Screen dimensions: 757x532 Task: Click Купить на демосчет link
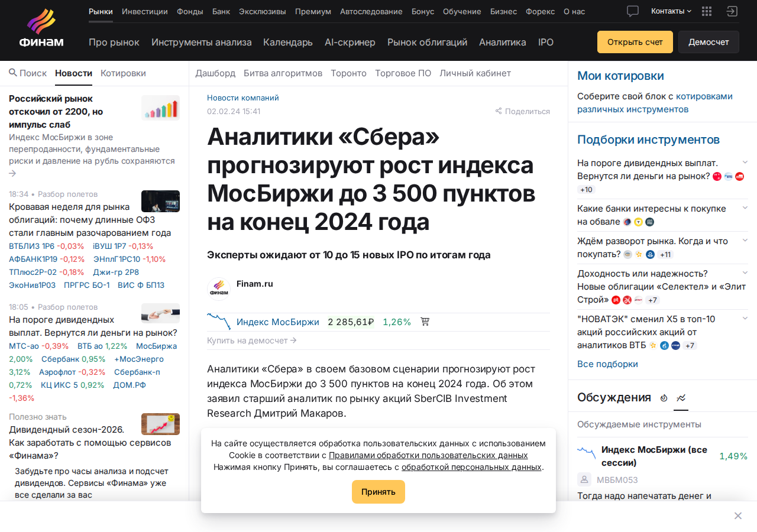tap(252, 340)
